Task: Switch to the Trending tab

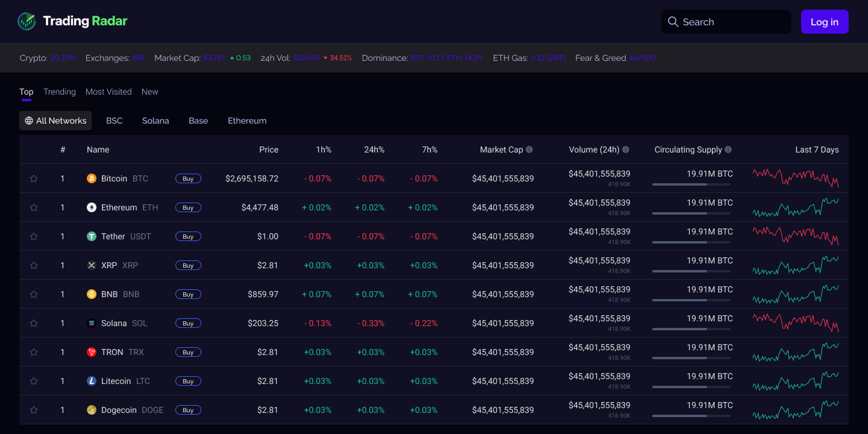Action: pos(60,92)
